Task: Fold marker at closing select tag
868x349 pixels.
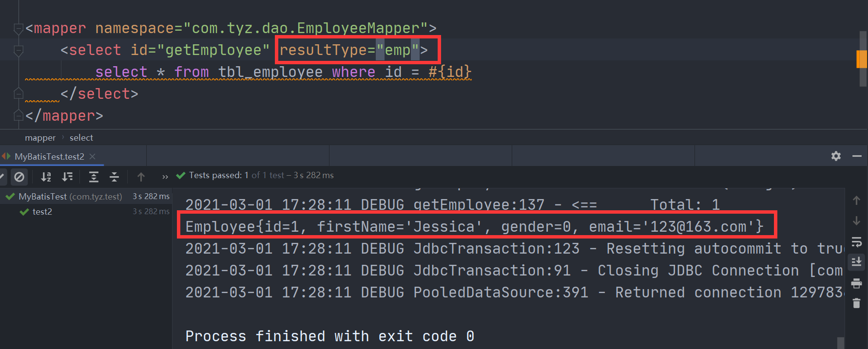Action: click(19, 93)
